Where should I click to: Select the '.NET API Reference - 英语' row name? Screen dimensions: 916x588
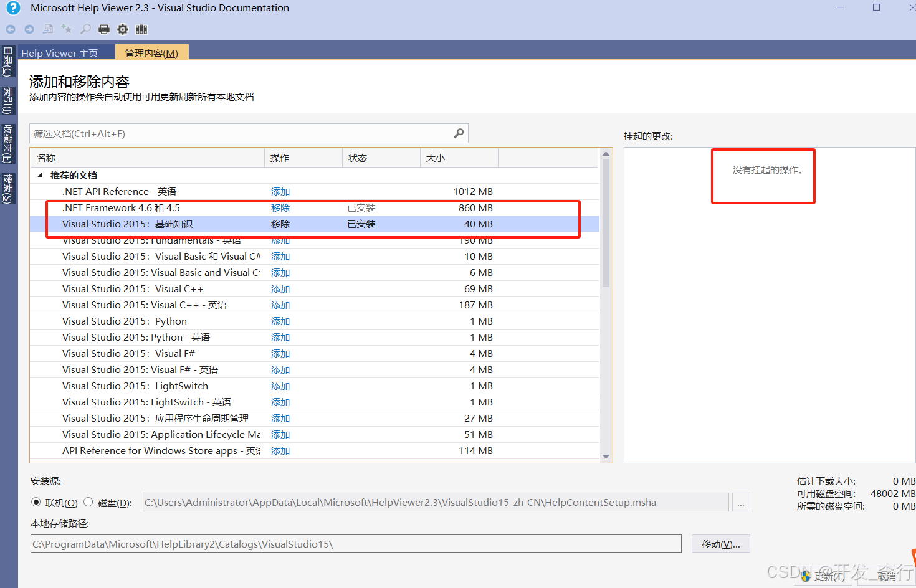(119, 192)
